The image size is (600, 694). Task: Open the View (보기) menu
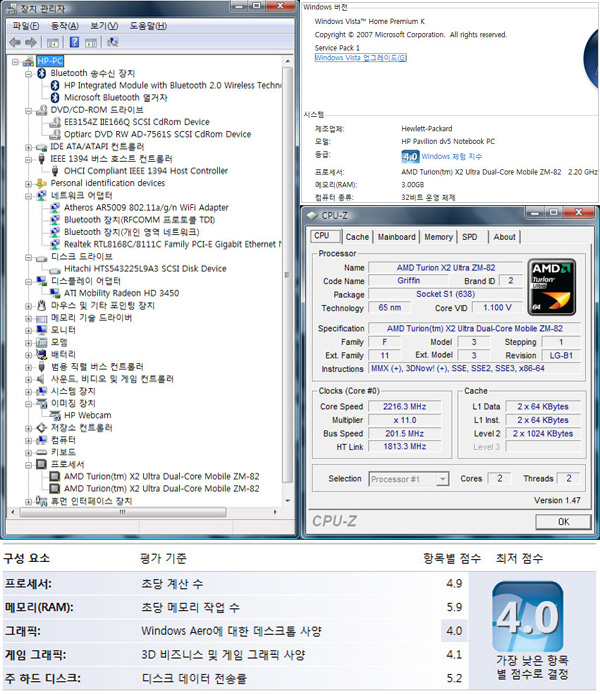point(104,26)
